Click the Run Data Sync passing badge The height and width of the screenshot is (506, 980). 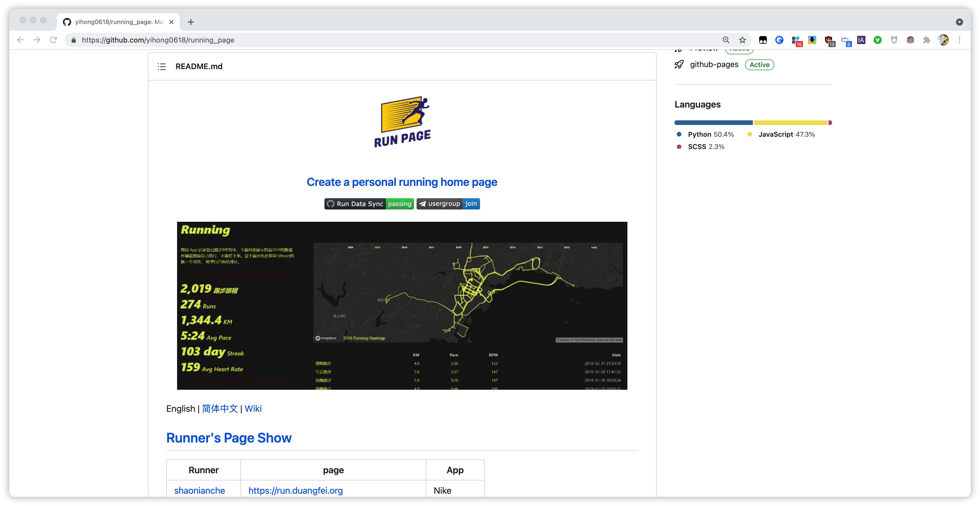click(x=369, y=204)
